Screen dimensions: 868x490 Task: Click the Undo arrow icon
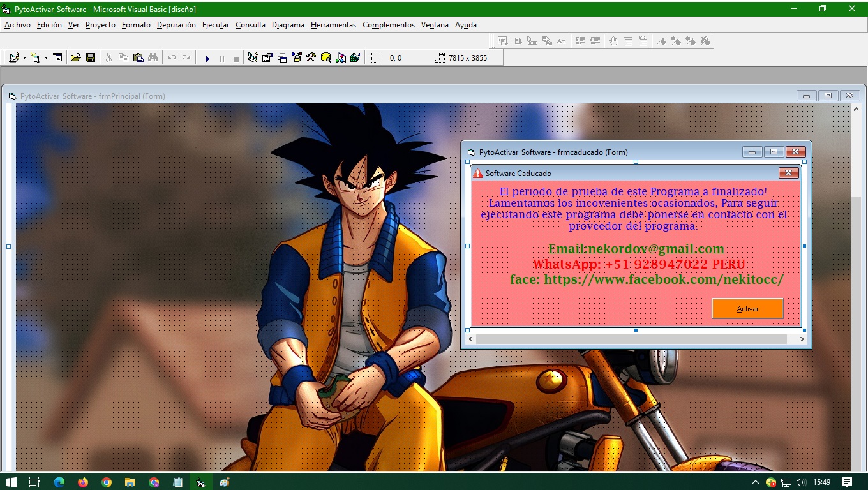tap(172, 57)
